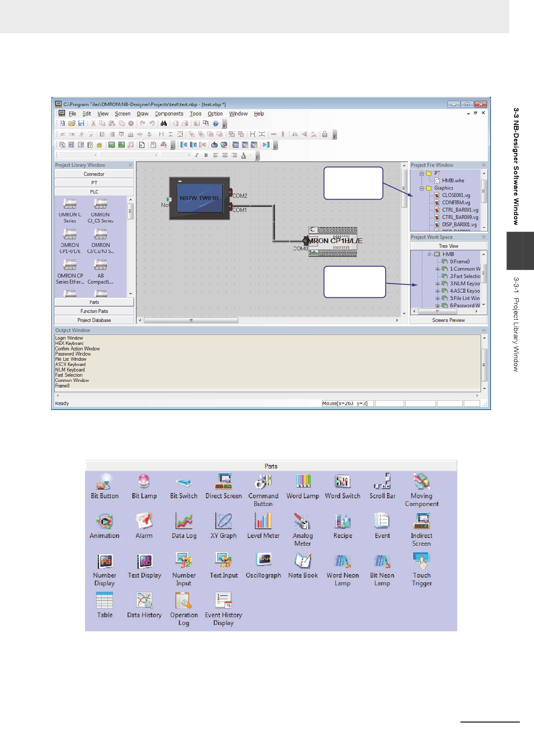Toggle Italic text formatting
The image size is (534, 756).
[x=197, y=155]
